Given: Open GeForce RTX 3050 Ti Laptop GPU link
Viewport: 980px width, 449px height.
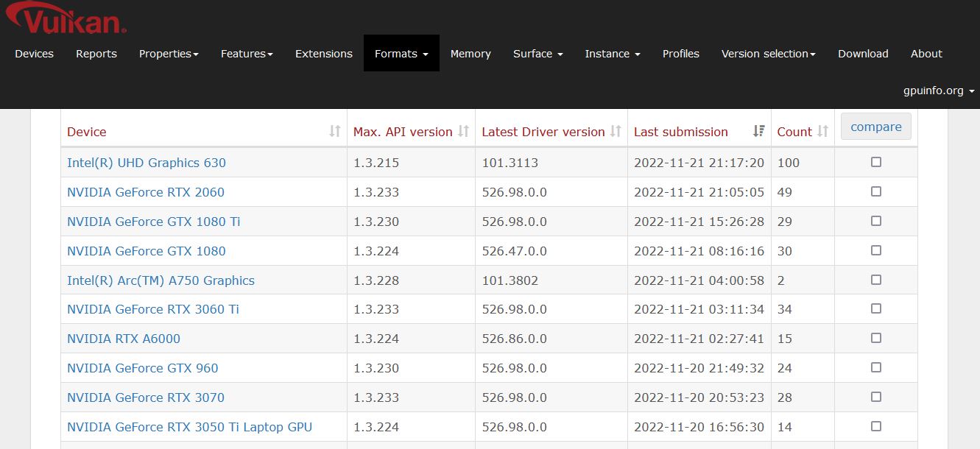Looking at the screenshot, I should [189, 427].
